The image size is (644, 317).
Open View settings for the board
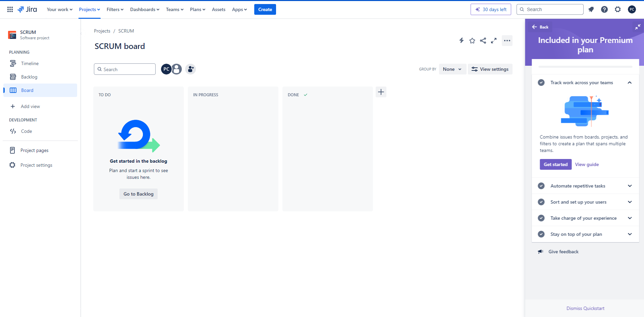tap(490, 69)
